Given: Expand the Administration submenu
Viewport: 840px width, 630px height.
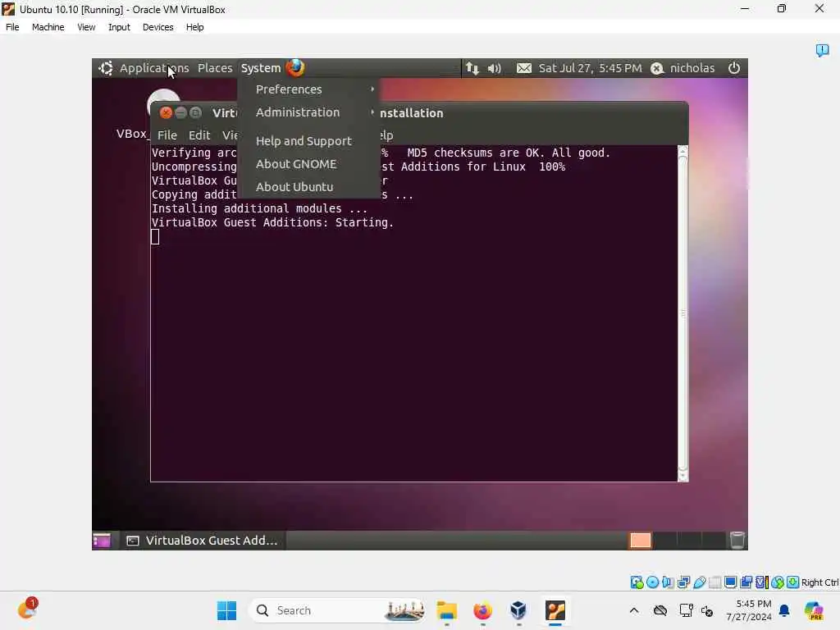Looking at the screenshot, I should click(x=309, y=112).
